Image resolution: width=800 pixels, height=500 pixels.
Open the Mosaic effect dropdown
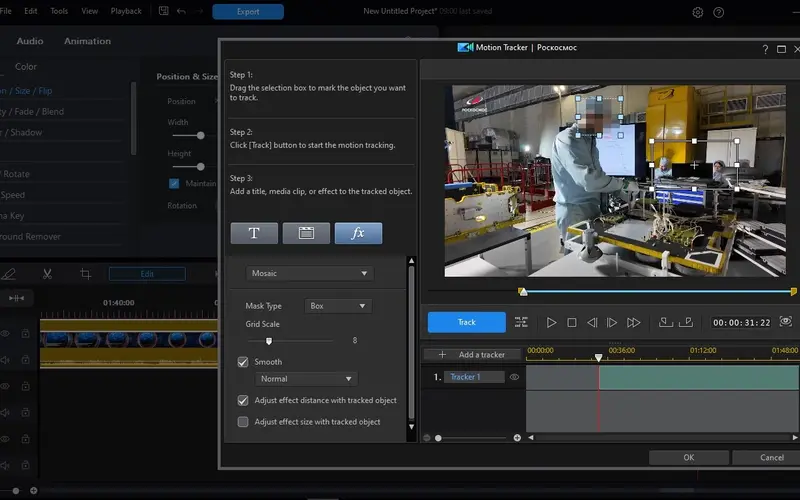click(x=309, y=273)
